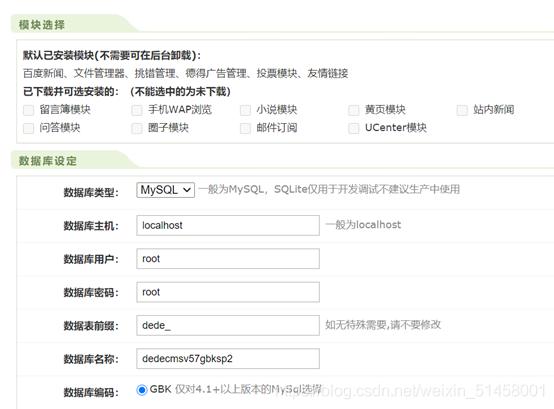The width and height of the screenshot is (554, 409).
Task: Check the 黄页模块 checkbox
Action: tap(354, 111)
